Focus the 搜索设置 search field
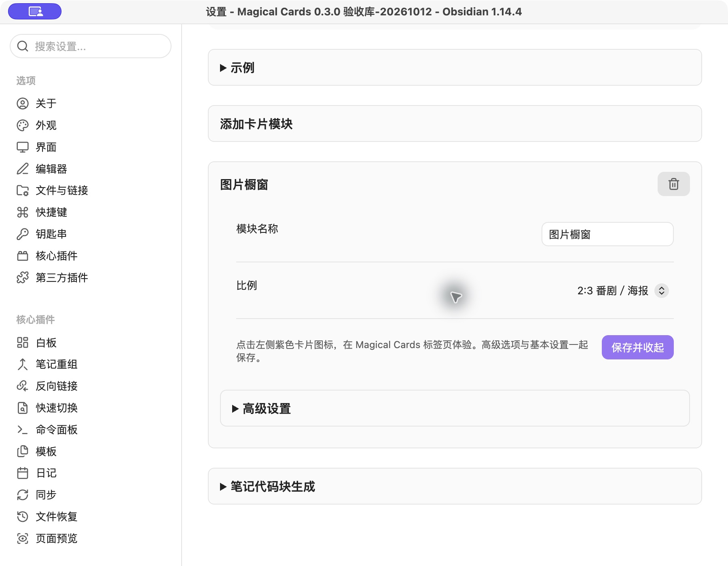The image size is (728, 566). point(91,46)
